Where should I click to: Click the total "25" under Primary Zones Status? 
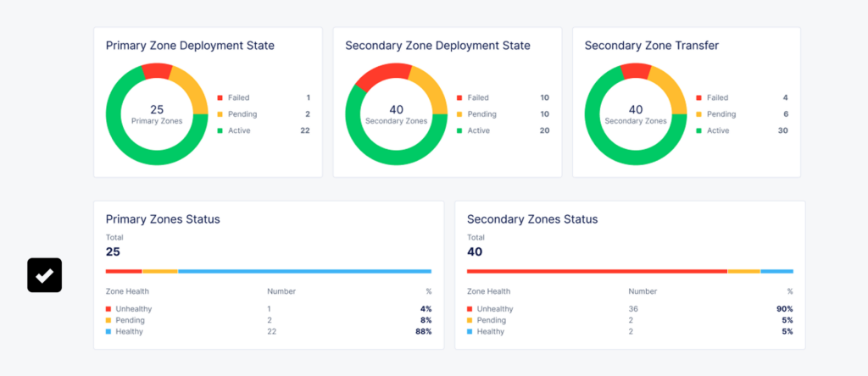113,252
